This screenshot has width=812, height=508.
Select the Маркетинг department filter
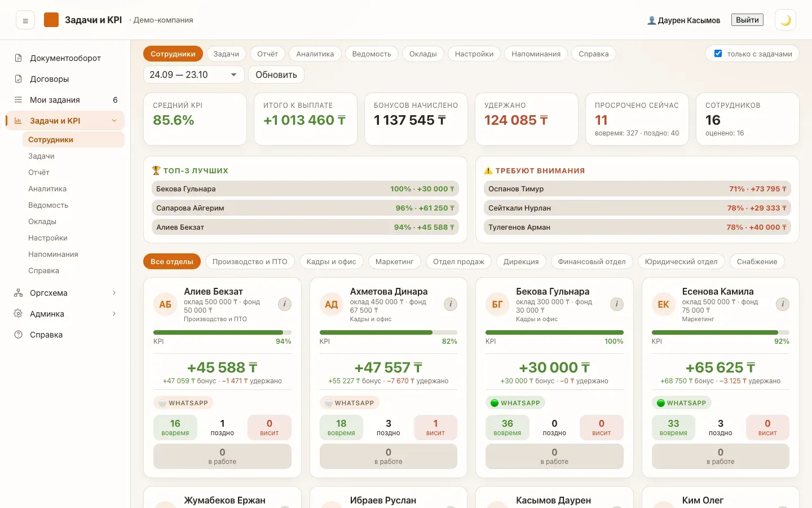[x=394, y=261]
